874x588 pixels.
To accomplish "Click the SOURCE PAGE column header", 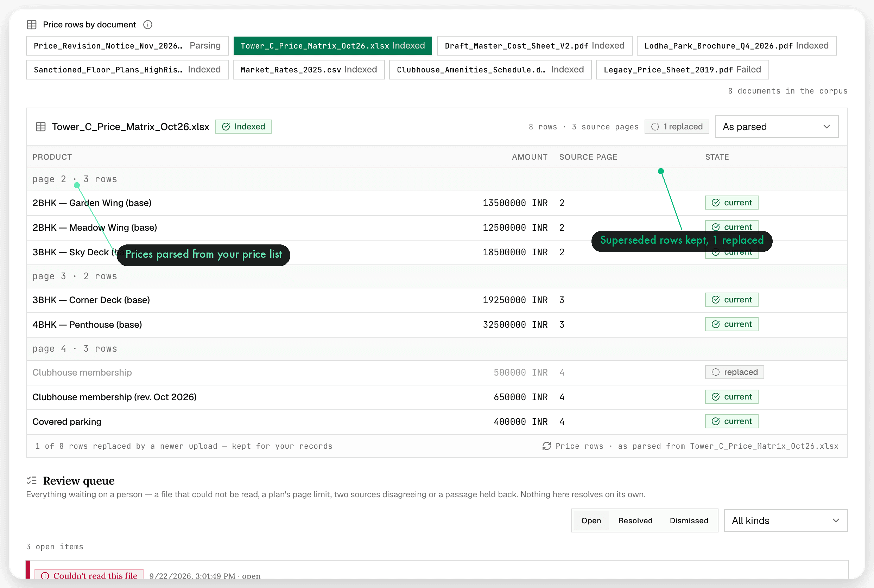I will 588,157.
